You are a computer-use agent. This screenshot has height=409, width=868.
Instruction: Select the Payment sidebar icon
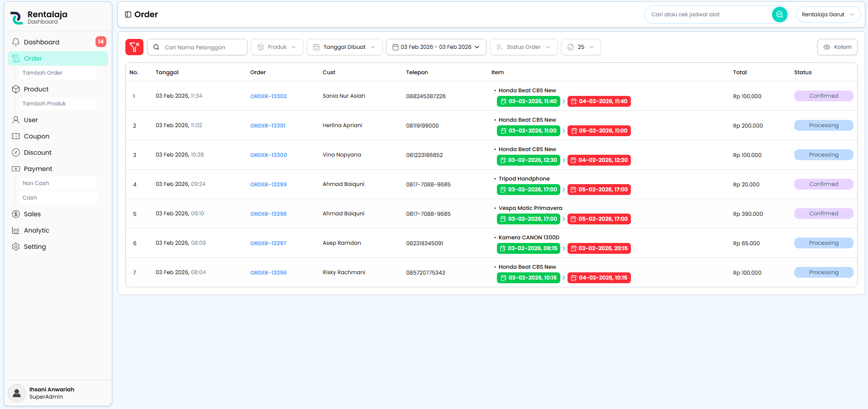[16, 168]
